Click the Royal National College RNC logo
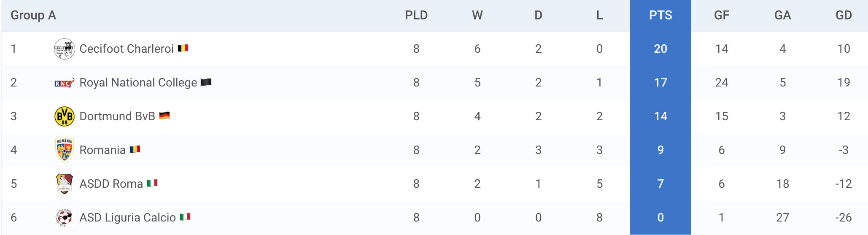Image resolution: width=868 pixels, height=235 pixels. (65, 83)
